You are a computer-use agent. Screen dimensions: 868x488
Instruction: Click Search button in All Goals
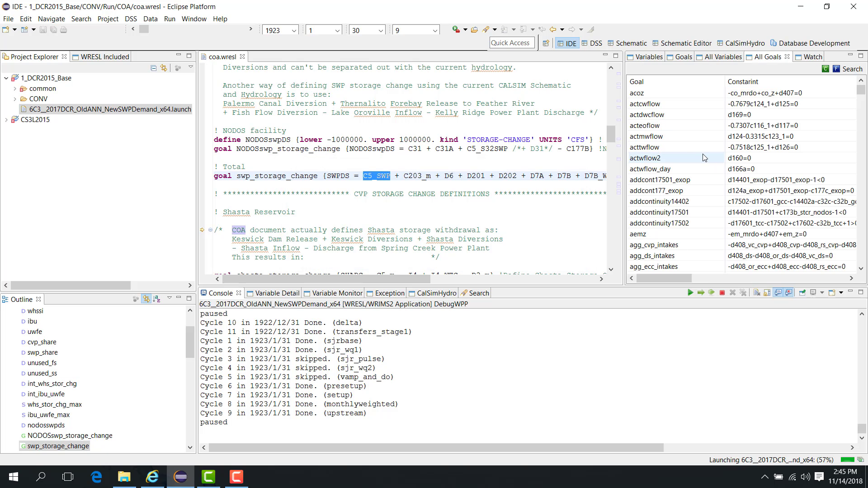(852, 69)
